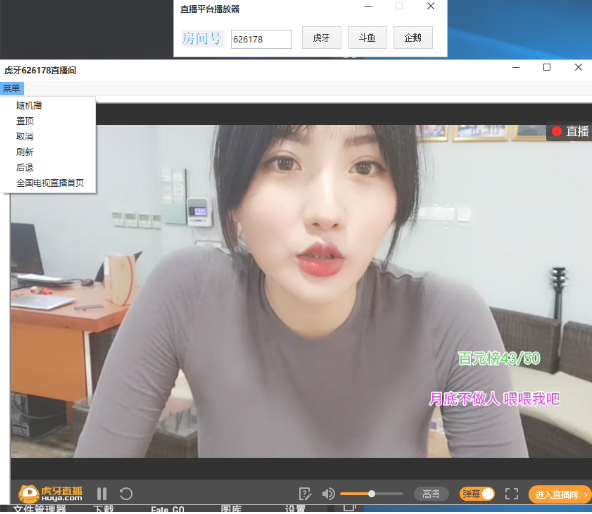
Task: Choose 刷新 from the menu
Action: coord(25,152)
